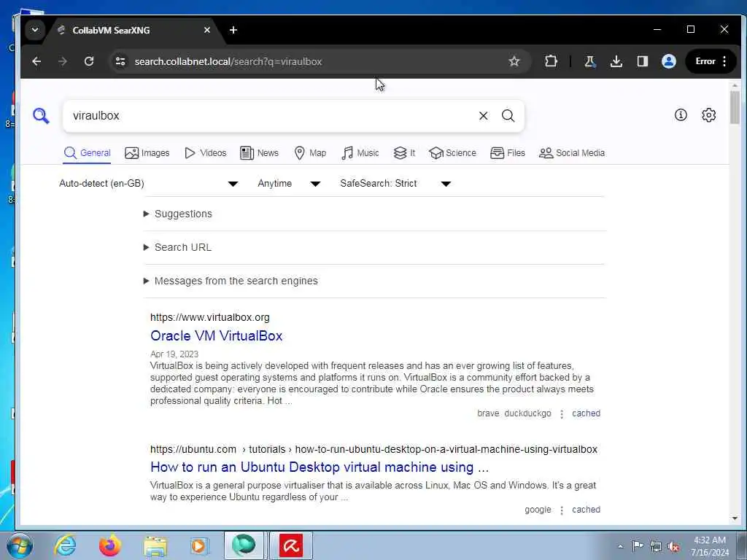Switch to the News category tab
This screenshot has height=560, width=747.
click(259, 153)
